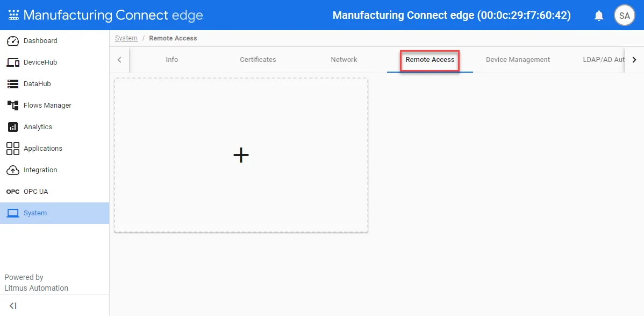Click the Analytics chart icon
644x316 pixels.
tap(13, 127)
